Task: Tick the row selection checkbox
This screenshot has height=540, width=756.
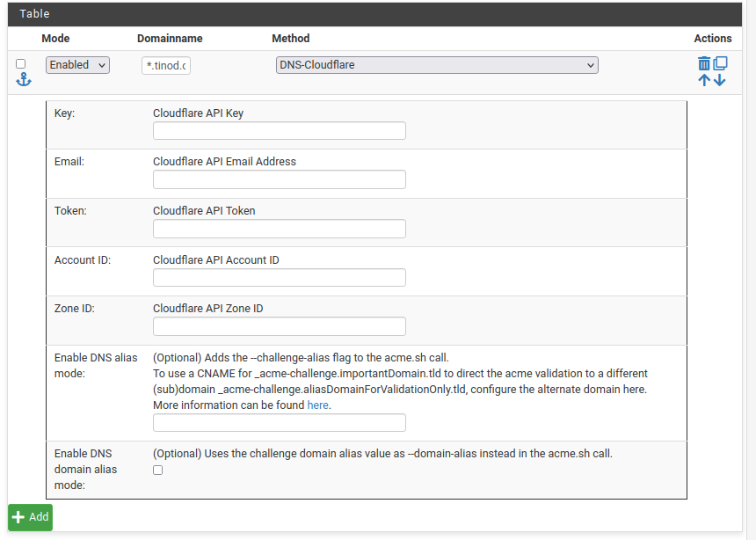Action: pyautogui.click(x=21, y=64)
